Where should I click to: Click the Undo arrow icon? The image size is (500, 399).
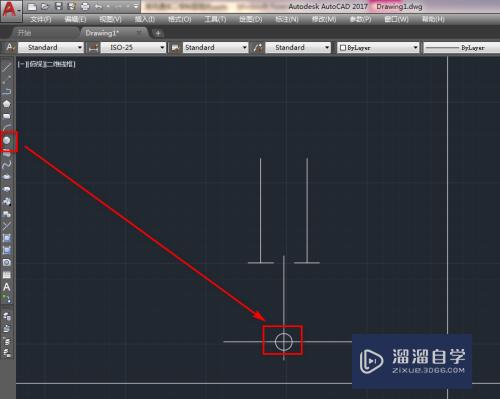pyautogui.click(x=98, y=6)
